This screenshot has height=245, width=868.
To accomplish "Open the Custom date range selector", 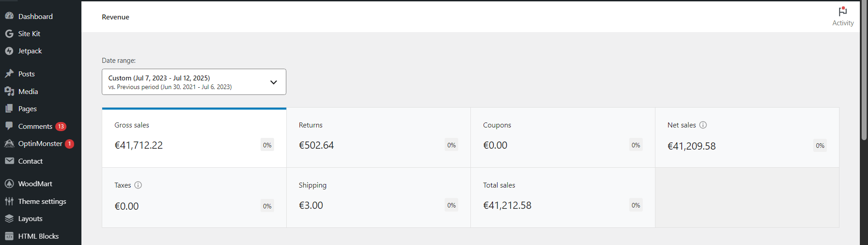I will [x=185, y=82].
